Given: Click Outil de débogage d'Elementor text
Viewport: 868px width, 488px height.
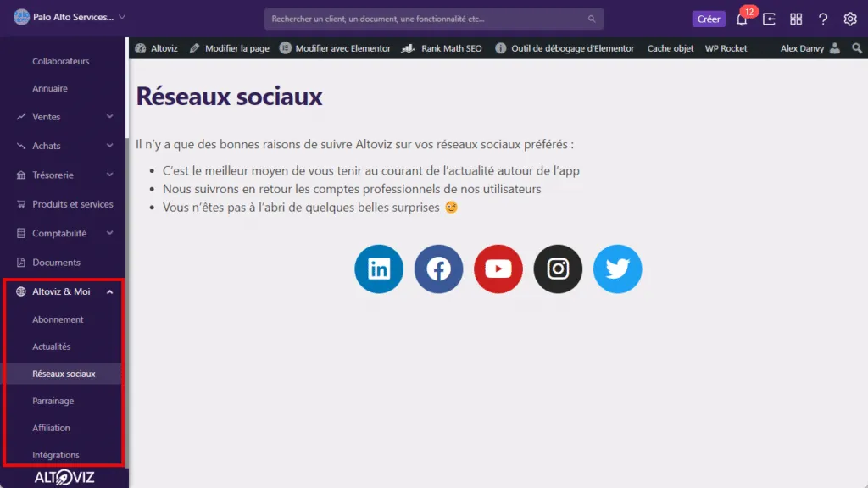Looking at the screenshot, I should (572, 48).
